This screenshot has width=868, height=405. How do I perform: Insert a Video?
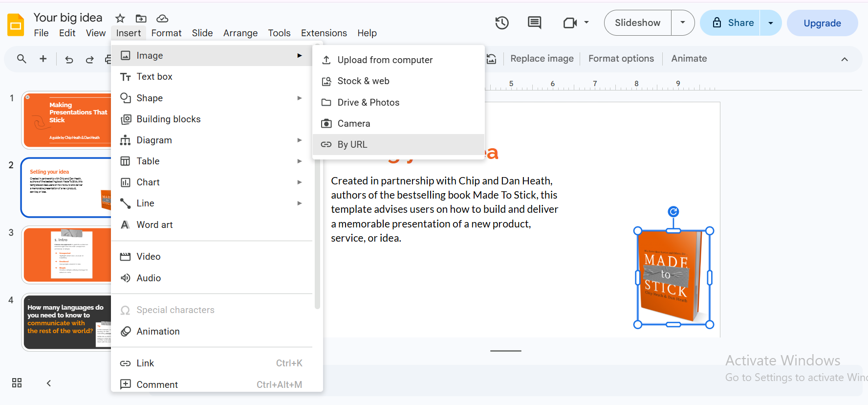pos(212,256)
